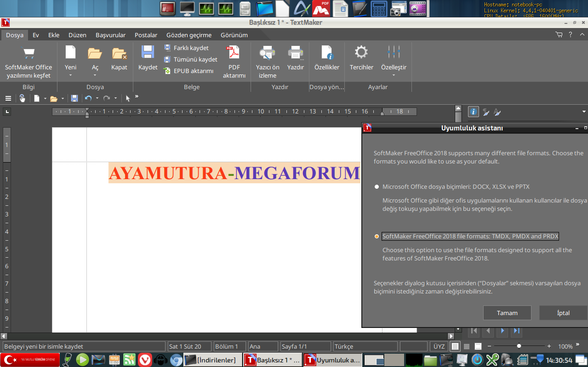Viewport: 588px width, 367px height.
Task: Click the Kaydet floppy disk icon
Action: tap(148, 52)
